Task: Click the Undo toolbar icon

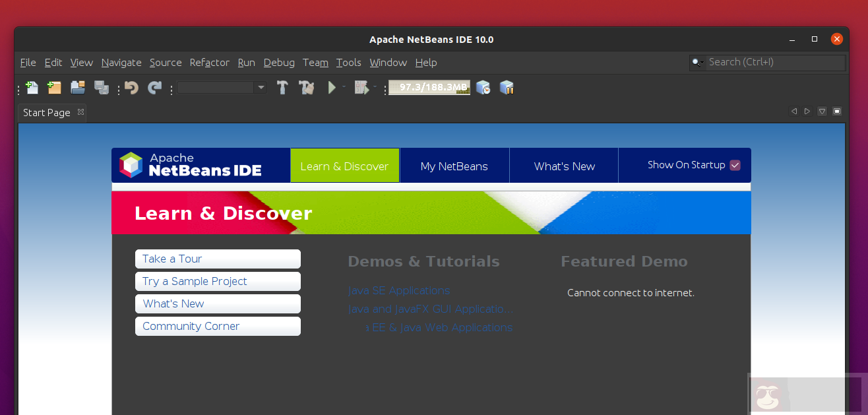Action: pos(130,87)
